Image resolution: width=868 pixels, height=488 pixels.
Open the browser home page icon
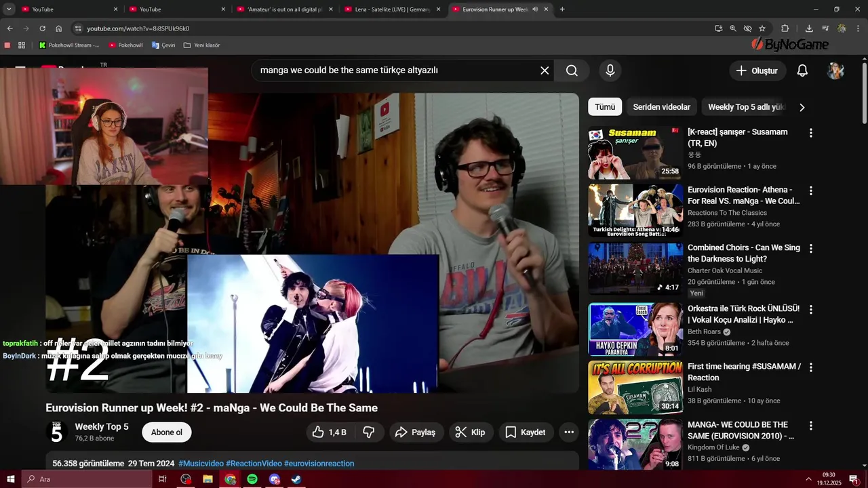pyautogui.click(x=59, y=28)
